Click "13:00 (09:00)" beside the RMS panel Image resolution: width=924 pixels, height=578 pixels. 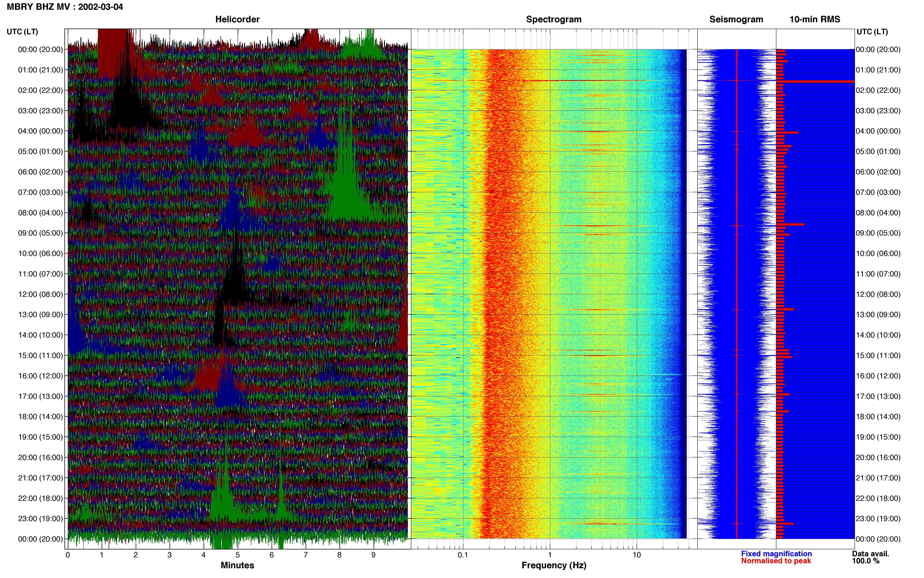click(878, 315)
